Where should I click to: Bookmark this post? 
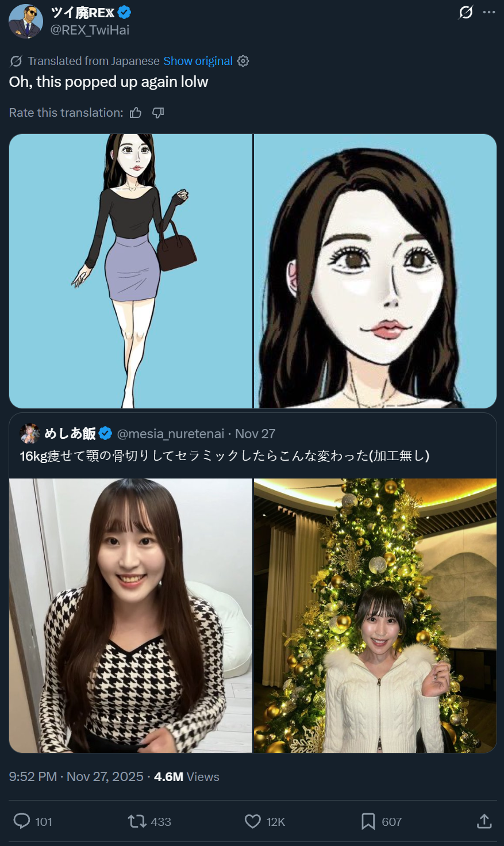tap(368, 821)
